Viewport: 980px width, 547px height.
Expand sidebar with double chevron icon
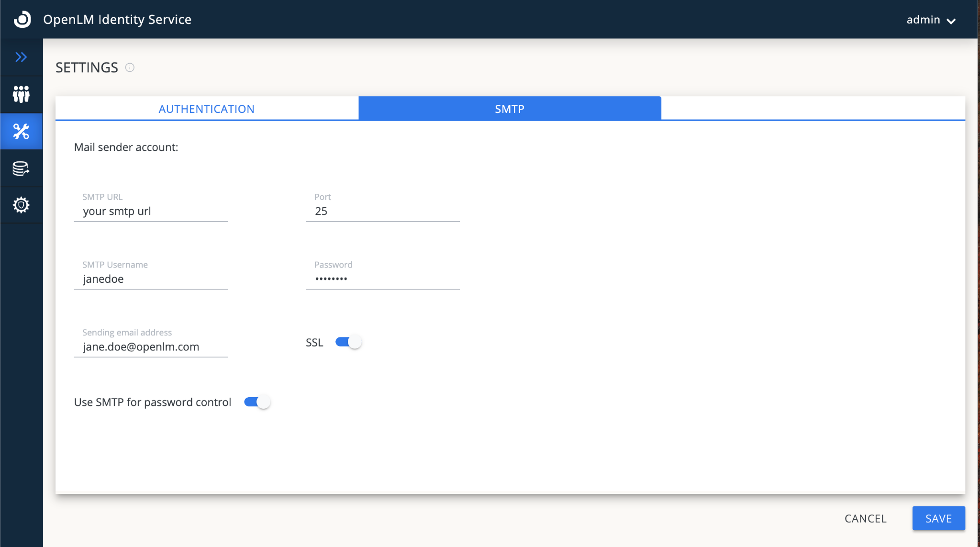21,57
